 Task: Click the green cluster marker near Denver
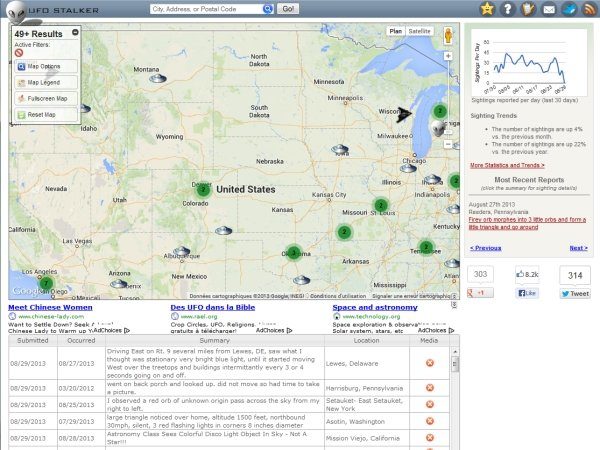click(203, 189)
